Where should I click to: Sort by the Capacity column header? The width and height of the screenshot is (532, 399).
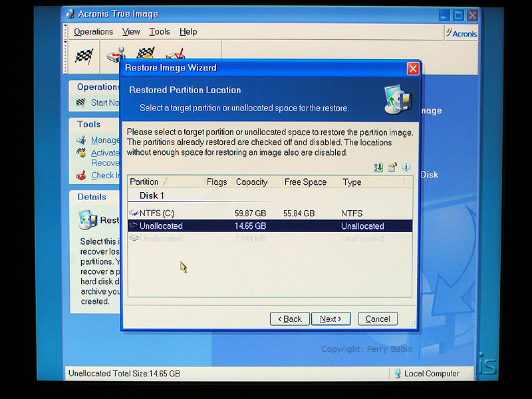point(258,182)
